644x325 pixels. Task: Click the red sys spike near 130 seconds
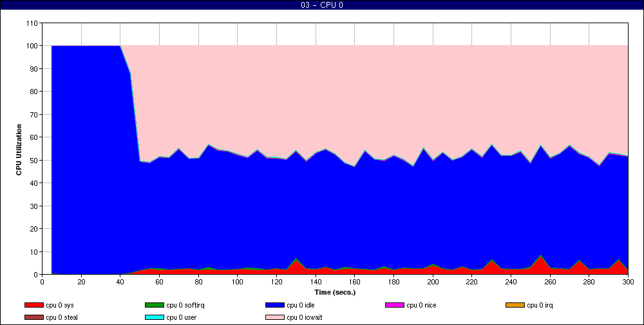(x=296, y=268)
